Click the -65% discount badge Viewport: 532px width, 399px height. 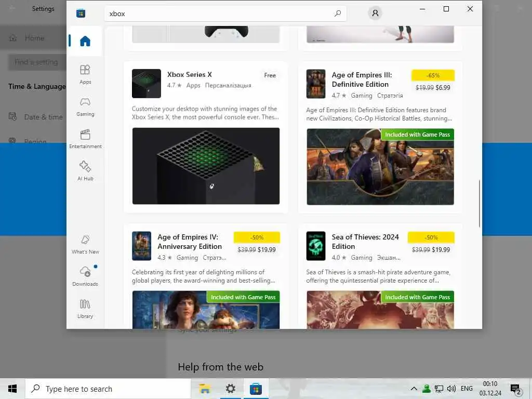pos(433,75)
